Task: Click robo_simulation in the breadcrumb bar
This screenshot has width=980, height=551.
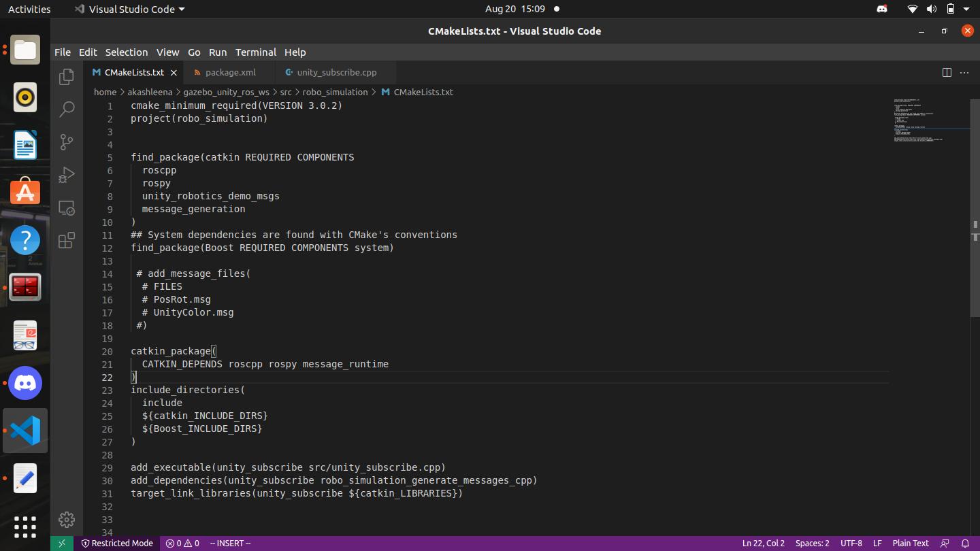Action: [336, 92]
